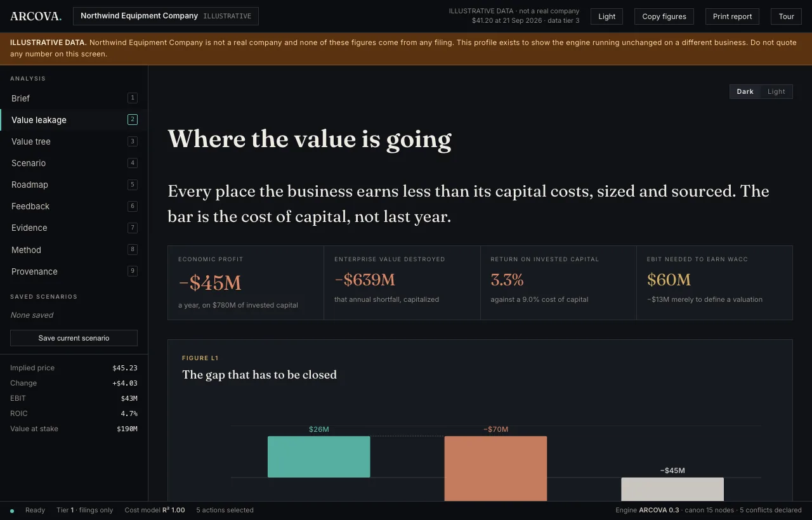Select Light in the Dark/Light segmented switch
Screen dimensions: 812x520
(x=776, y=92)
